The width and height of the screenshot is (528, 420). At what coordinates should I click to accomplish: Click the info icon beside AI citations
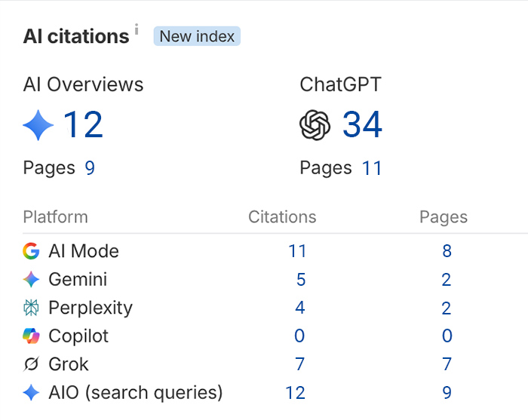pyautogui.click(x=137, y=29)
